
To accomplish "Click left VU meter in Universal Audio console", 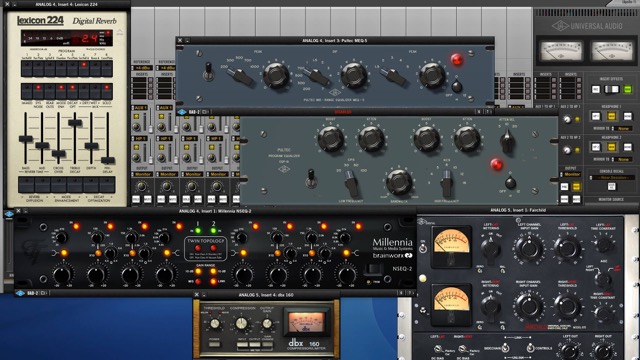I will (561, 51).
